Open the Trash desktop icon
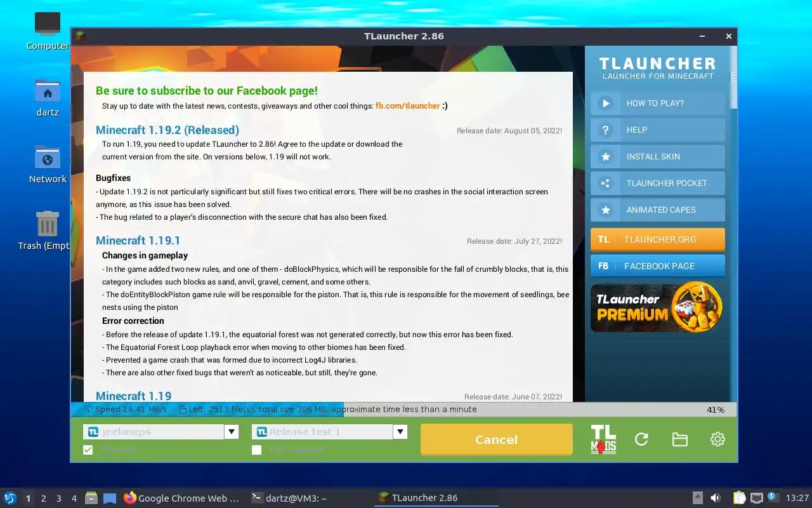The height and width of the screenshot is (508, 812). tap(48, 224)
